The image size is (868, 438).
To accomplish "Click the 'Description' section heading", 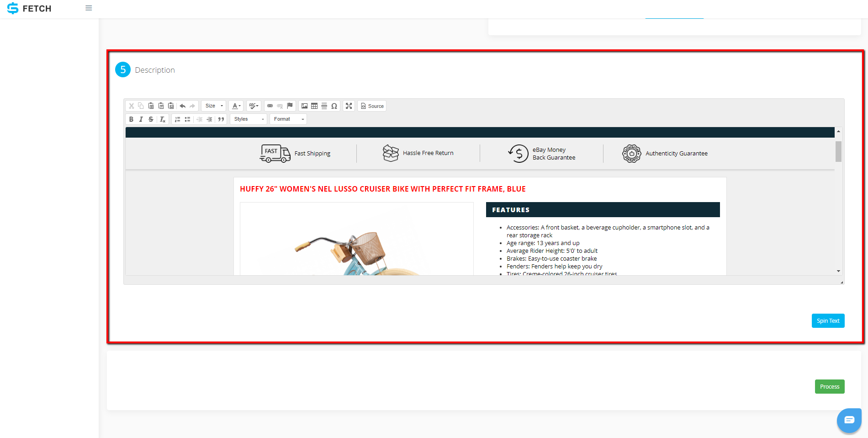I will pyautogui.click(x=155, y=70).
